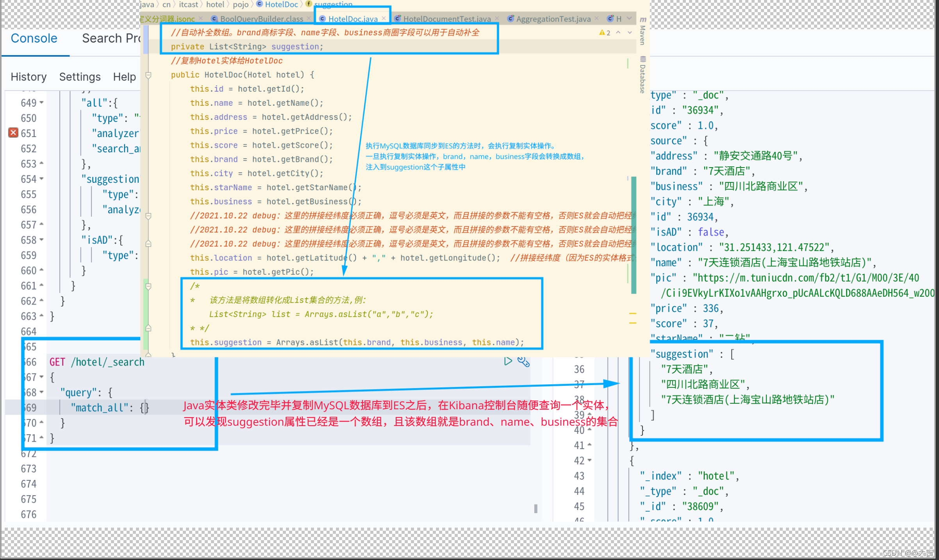Switch to the Search Profiler tab
Screen dimensions: 939x560
point(111,38)
